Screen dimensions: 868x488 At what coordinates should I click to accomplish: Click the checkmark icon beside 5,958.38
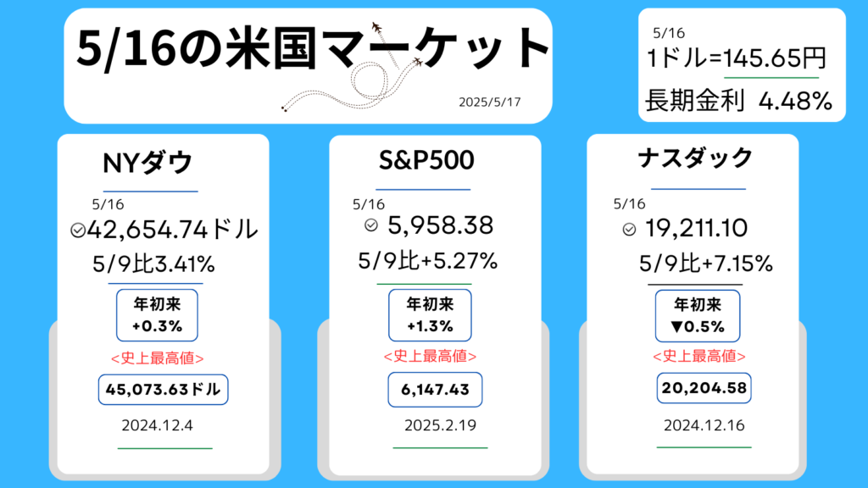coord(371,225)
